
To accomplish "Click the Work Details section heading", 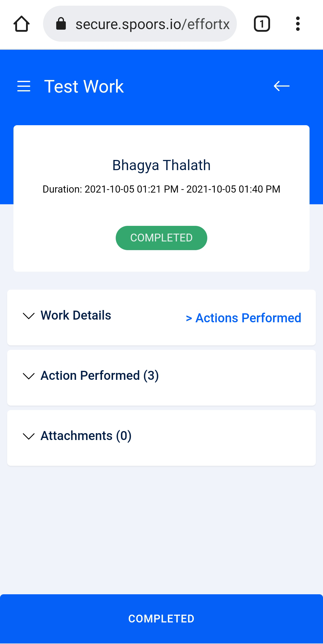I will point(76,315).
